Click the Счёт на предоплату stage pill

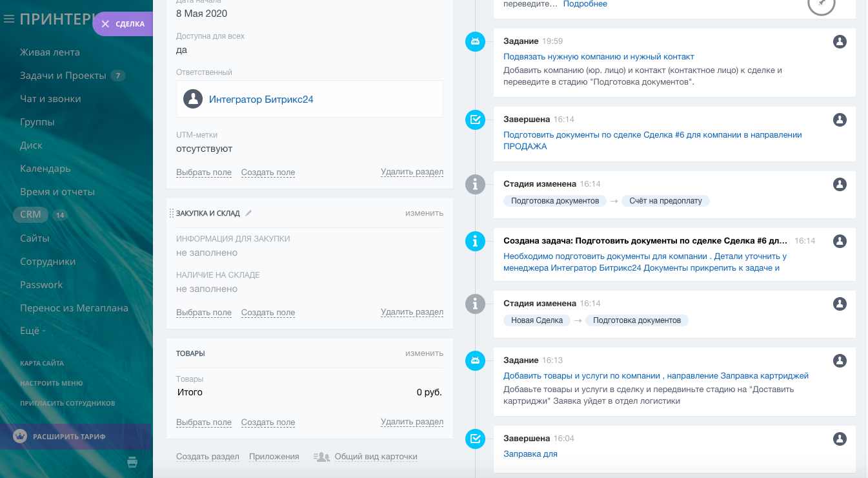[x=665, y=201]
